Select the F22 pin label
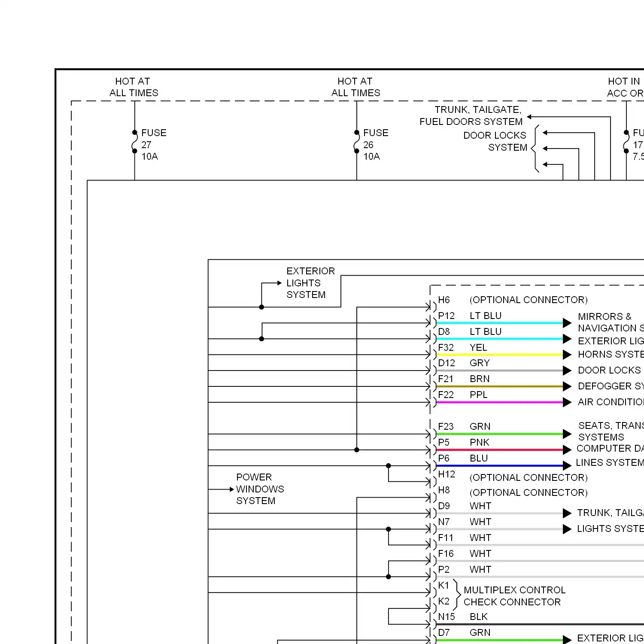644x644 pixels. pos(446,395)
